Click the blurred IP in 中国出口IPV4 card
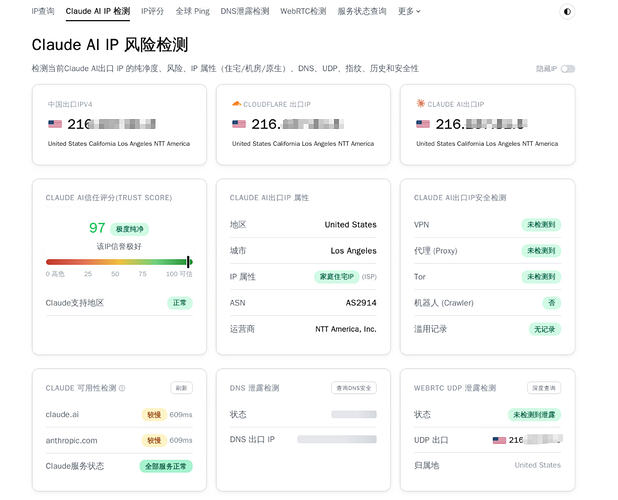The width and height of the screenshot is (618, 500). click(x=112, y=124)
